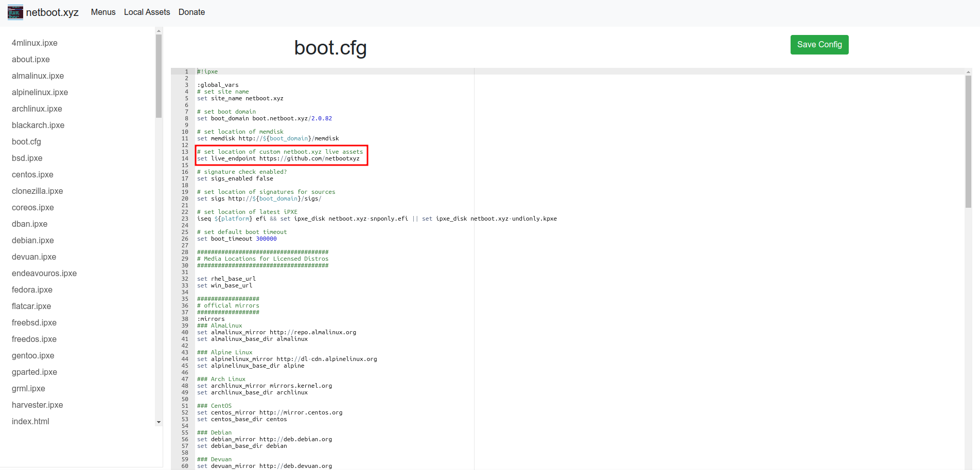Viewport: 980px width, 470px height.
Task: Select boot.cfg in the sidebar
Action: pyautogui.click(x=26, y=141)
